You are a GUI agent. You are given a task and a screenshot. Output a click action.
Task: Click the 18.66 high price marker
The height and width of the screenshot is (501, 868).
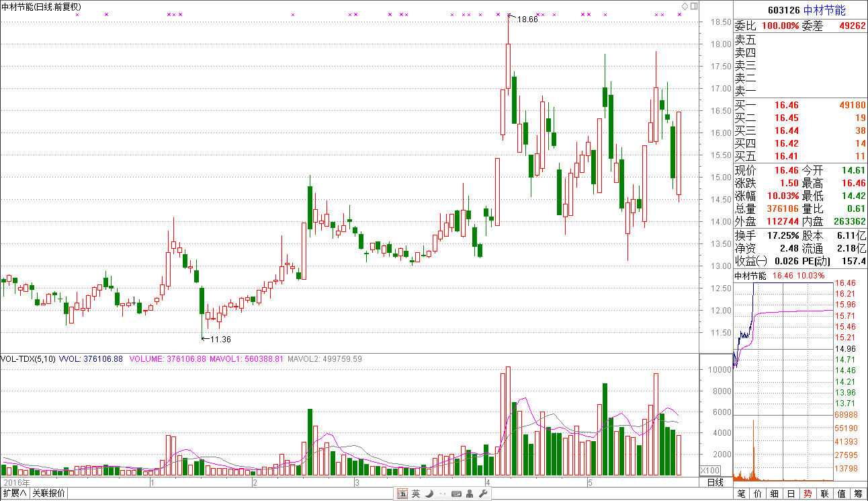tap(527, 20)
